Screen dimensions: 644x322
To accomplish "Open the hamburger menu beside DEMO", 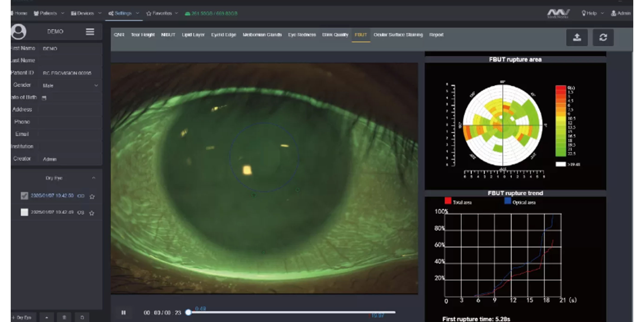I will (x=90, y=32).
